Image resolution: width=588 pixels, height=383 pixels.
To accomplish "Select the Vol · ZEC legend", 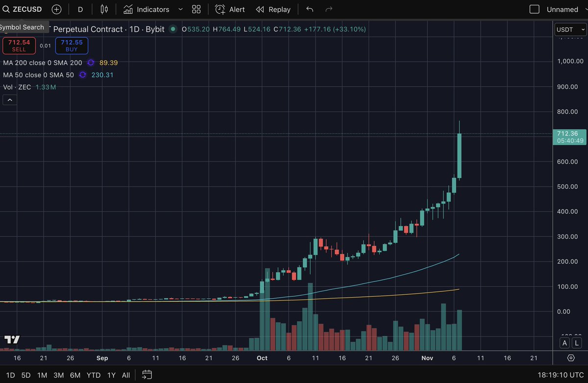I will [17, 87].
